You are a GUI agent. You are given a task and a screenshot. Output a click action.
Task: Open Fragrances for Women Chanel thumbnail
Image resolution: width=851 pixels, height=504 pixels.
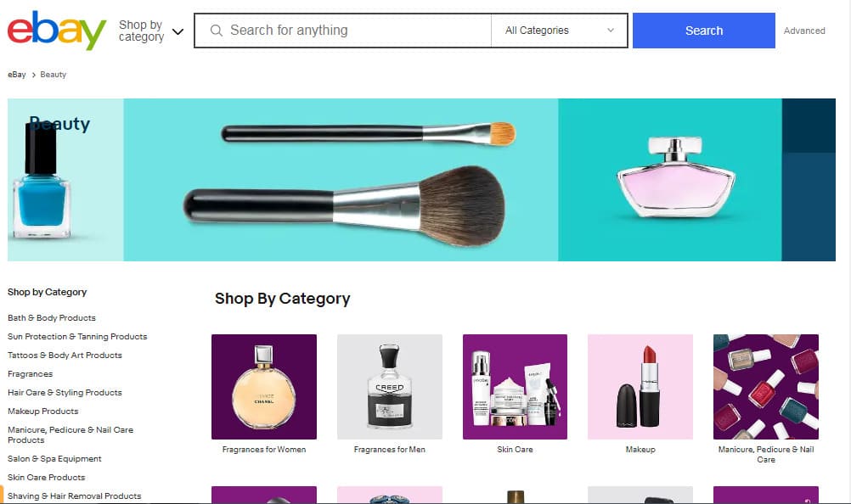(264, 386)
